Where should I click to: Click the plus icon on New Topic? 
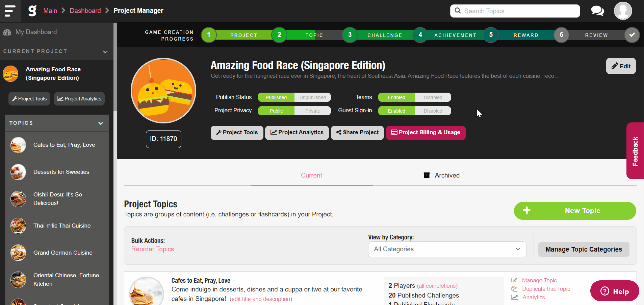coord(526,210)
